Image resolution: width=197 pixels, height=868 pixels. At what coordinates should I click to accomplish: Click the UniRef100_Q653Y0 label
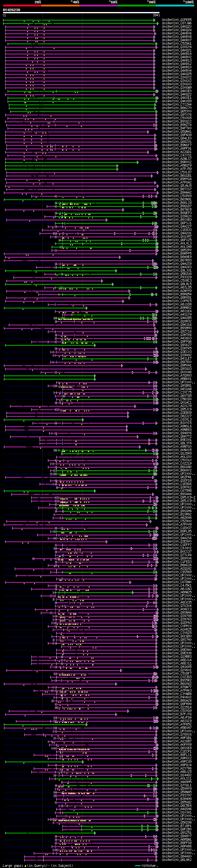point(177,111)
